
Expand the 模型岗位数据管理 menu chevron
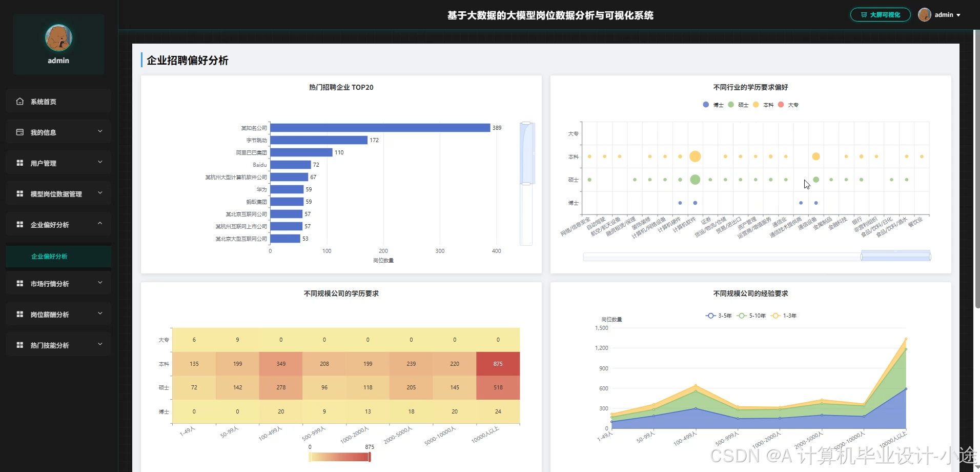point(100,193)
